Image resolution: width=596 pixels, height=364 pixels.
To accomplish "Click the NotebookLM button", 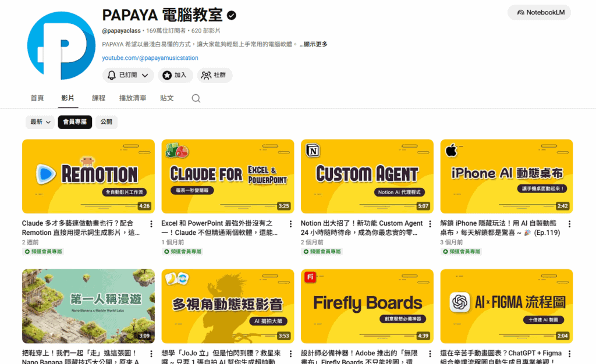I will [x=539, y=13].
